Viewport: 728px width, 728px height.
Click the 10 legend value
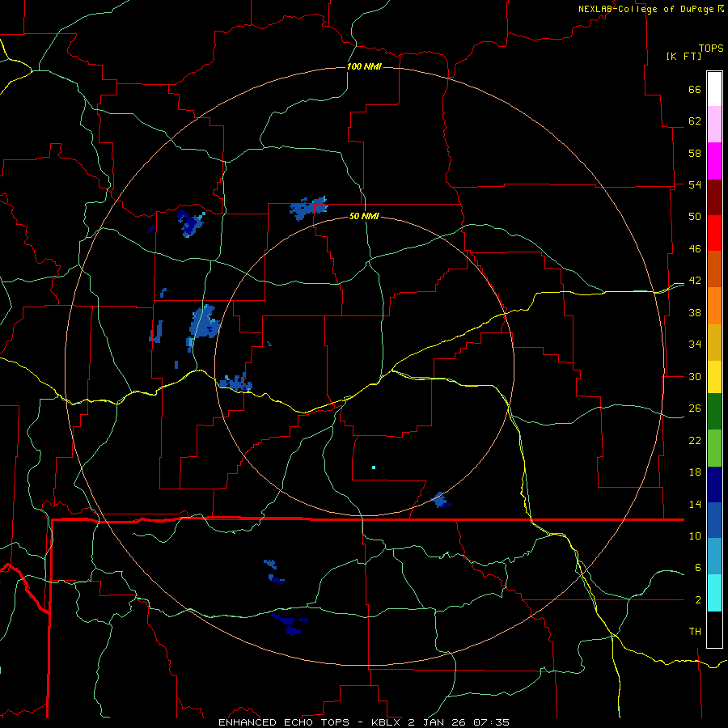pyautogui.click(x=695, y=536)
